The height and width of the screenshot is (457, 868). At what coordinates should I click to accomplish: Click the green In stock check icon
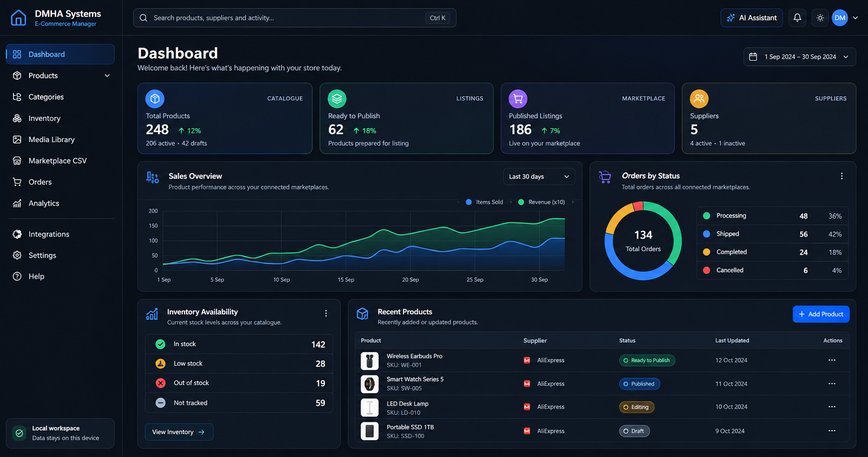(161, 344)
